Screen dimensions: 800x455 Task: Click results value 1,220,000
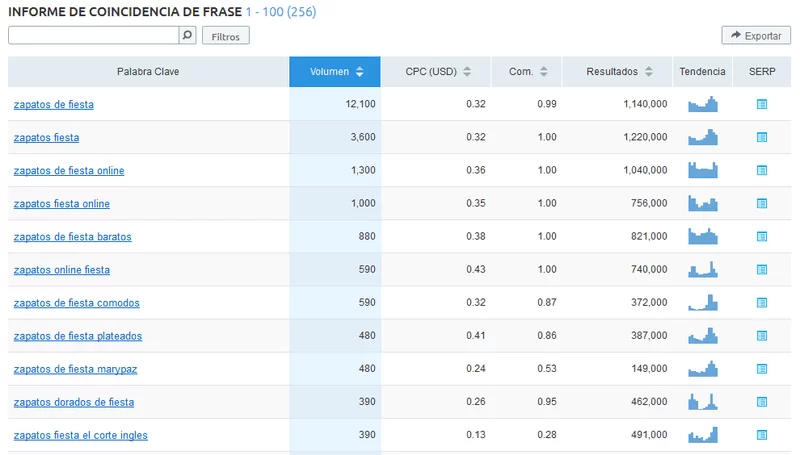click(x=645, y=137)
